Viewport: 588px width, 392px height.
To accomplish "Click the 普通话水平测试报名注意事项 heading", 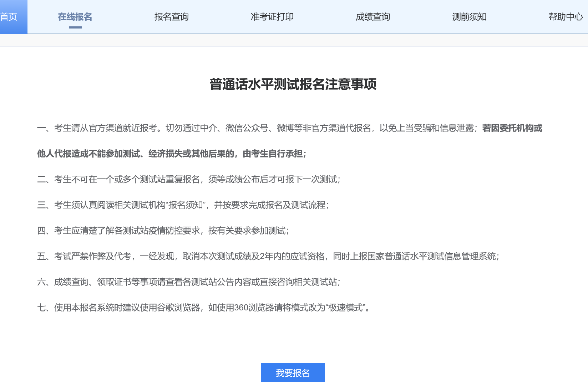I will tap(293, 84).
